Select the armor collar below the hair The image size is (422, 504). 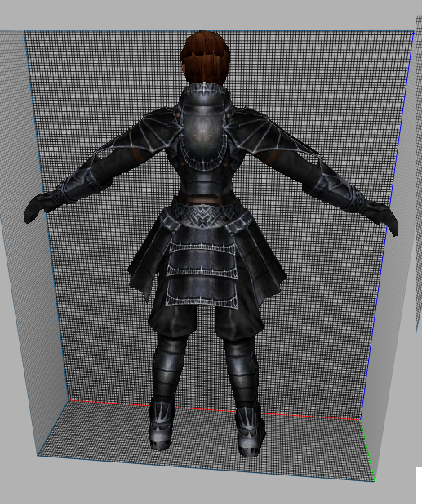pyautogui.click(x=206, y=91)
